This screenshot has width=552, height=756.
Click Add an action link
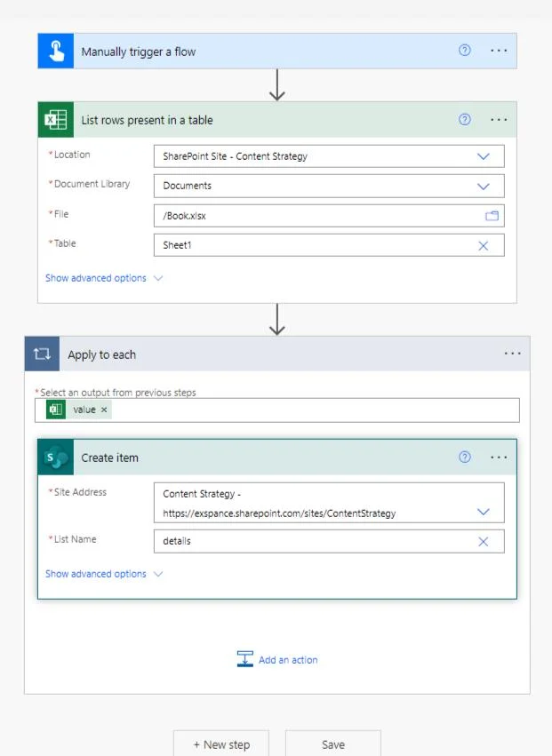click(x=288, y=660)
